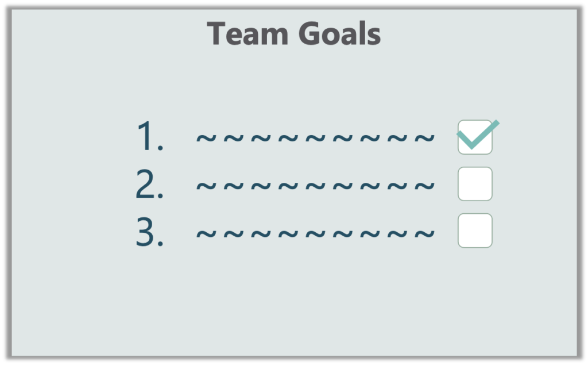Screen dimensions: 588x365
Task: Click the wavy placeholder text of goal 2
Action: pos(315,186)
